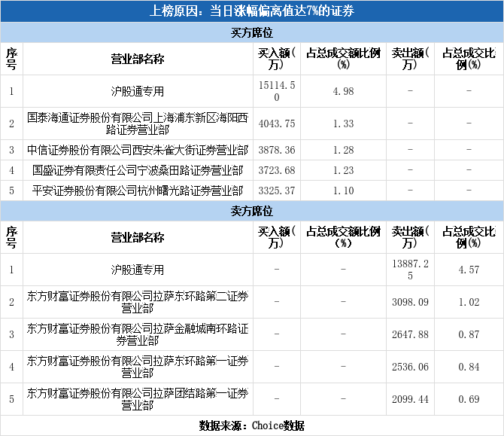Select 平安证券杭州曙光路证券营业部 row
The height and width of the screenshot is (436, 504).
click(252, 191)
